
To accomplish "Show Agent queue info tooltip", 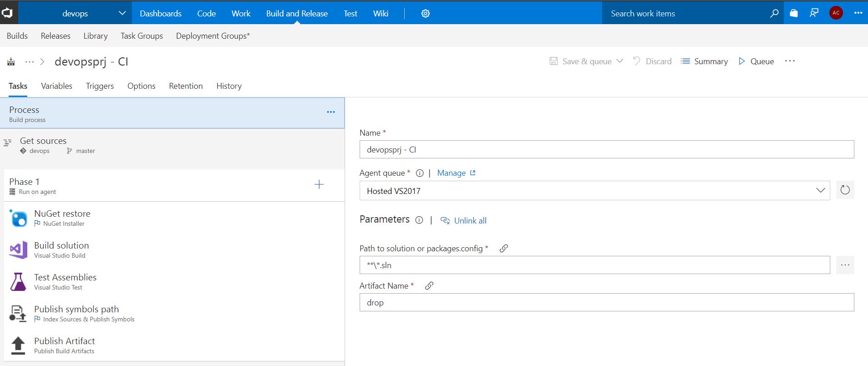I will (420, 173).
